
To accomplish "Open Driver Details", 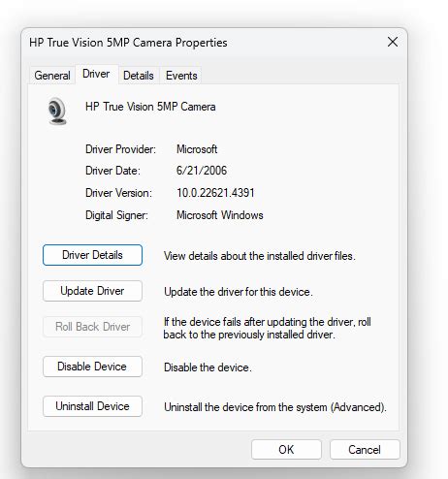I will pos(92,255).
